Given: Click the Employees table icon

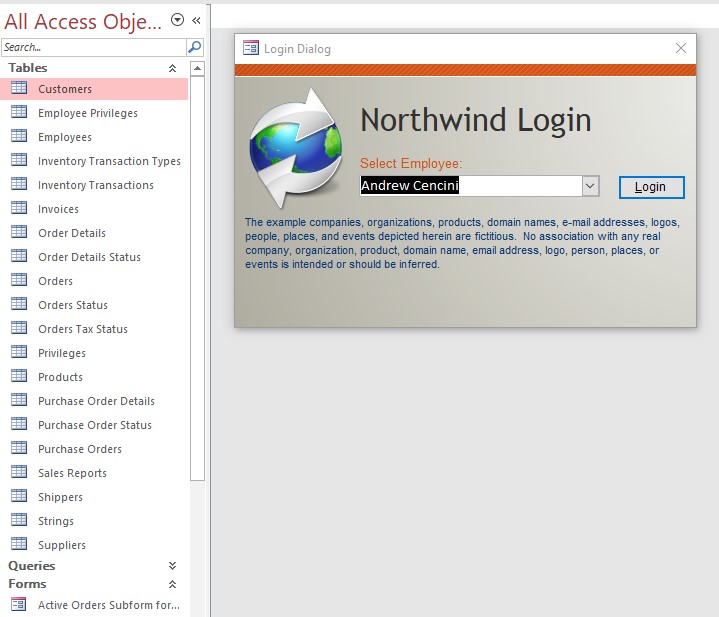Looking at the screenshot, I should (19, 136).
